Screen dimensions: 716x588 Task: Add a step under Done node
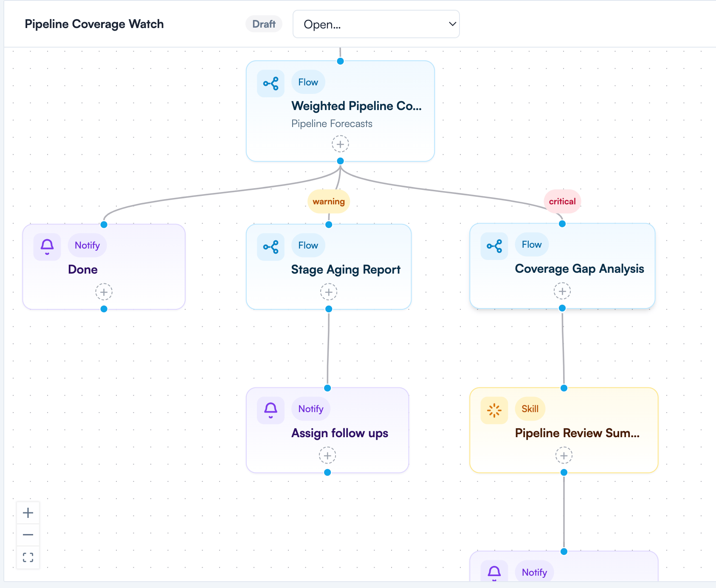(x=104, y=292)
